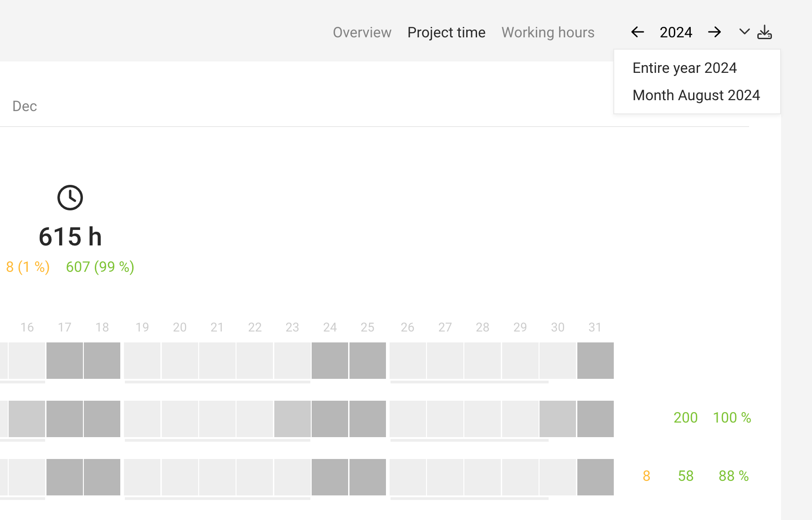
Task: Select Entire year 2024 option
Action: 684,68
